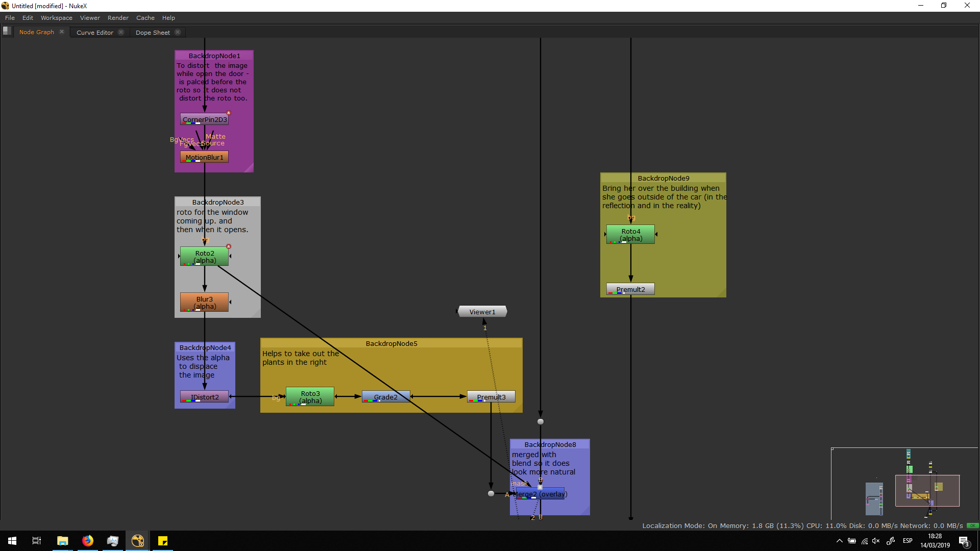The height and width of the screenshot is (551, 980).
Task: Select the CornerPin2D3 node
Action: click(204, 119)
